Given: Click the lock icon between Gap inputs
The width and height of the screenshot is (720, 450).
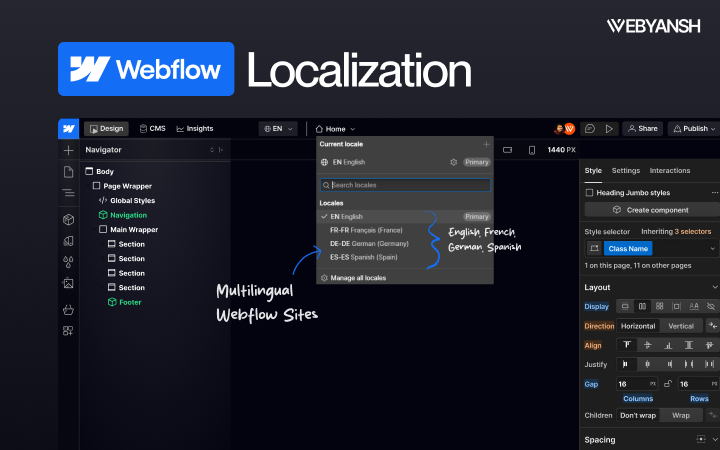Looking at the screenshot, I should (x=668, y=384).
